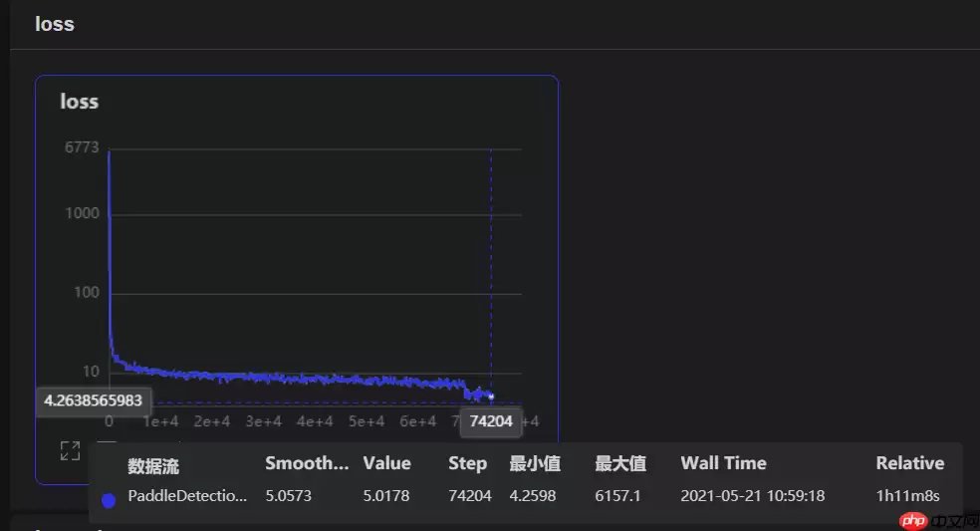This screenshot has width=980, height=531.
Task: Click the Relative column header
Action: click(x=909, y=463)
